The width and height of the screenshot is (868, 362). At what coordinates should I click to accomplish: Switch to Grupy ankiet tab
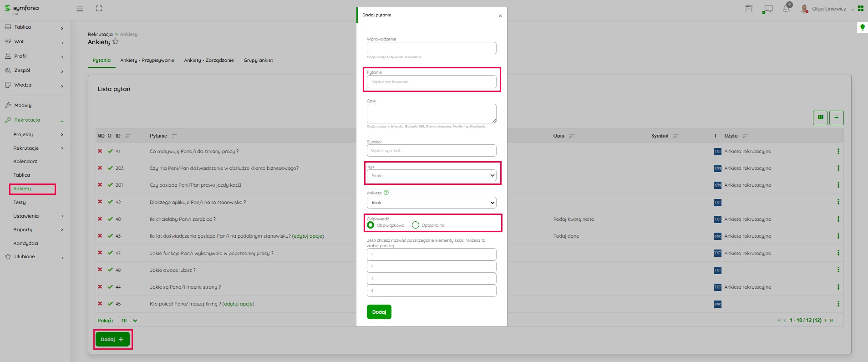coord(258,60)
